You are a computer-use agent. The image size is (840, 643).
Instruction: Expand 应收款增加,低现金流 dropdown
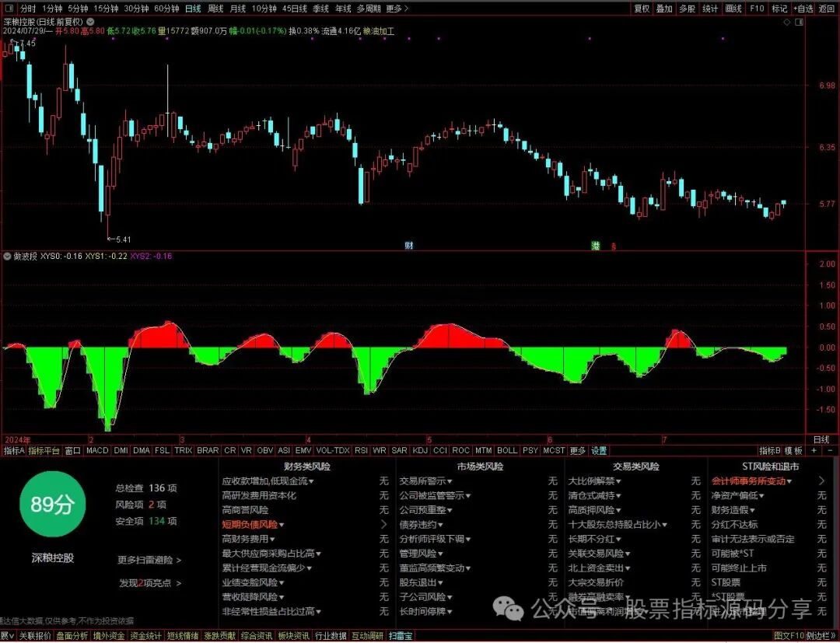pyautogui.click(x=311, y=481)
